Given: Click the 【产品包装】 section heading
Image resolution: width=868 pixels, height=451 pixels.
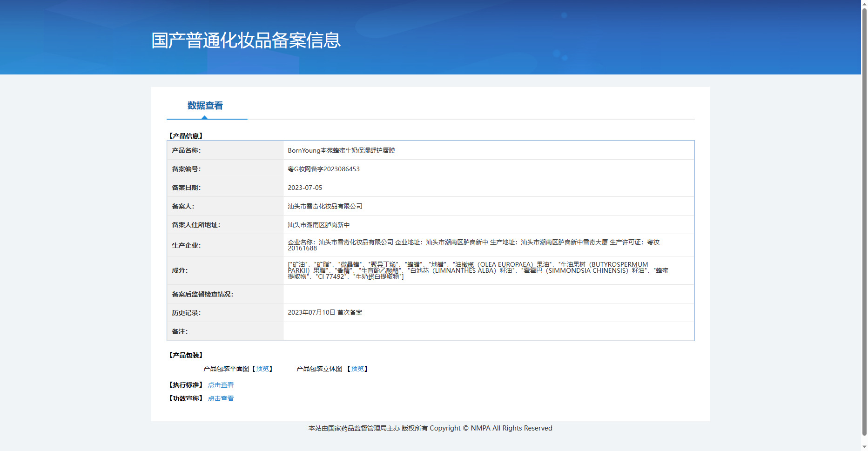Looking at the screenshot, I should coord(186,355).
